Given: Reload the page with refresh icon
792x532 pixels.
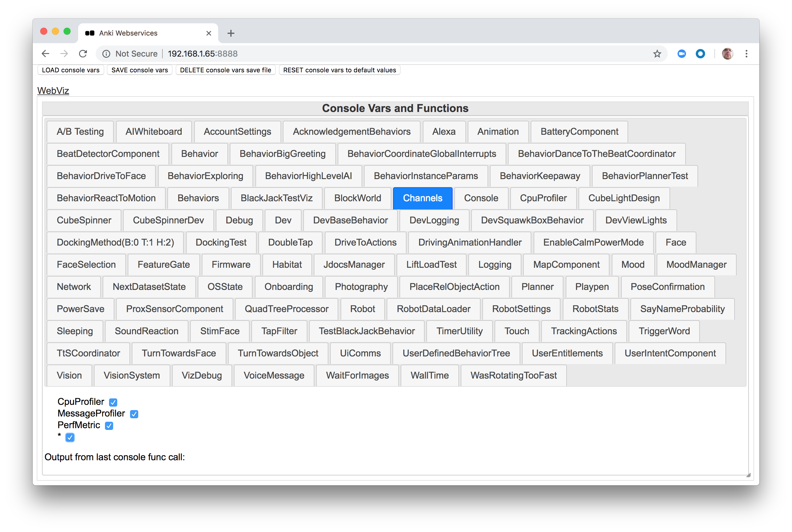Looking at the screenshot, I should click(83, 54).
